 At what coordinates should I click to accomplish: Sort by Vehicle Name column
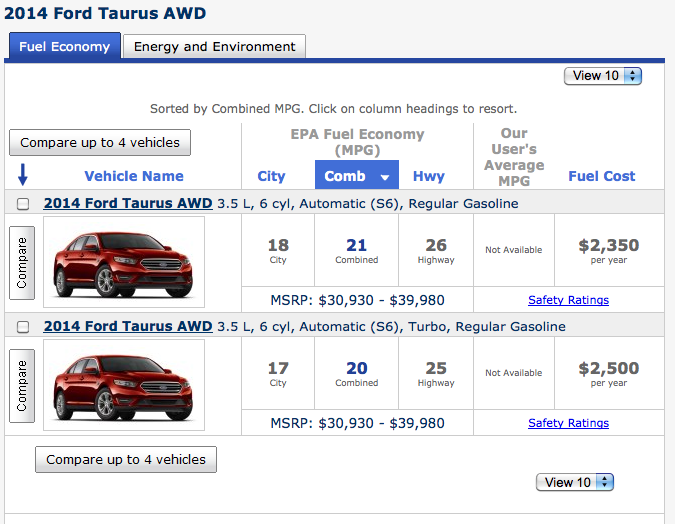pos(134,176)
